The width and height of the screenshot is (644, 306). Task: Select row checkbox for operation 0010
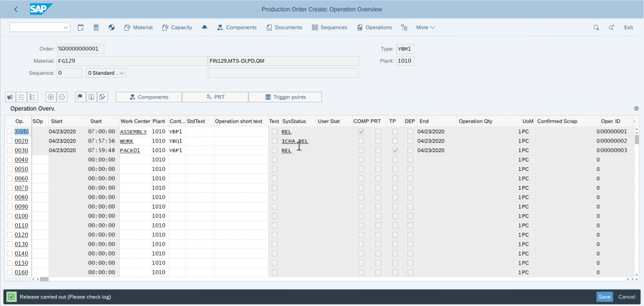[9, 132]
